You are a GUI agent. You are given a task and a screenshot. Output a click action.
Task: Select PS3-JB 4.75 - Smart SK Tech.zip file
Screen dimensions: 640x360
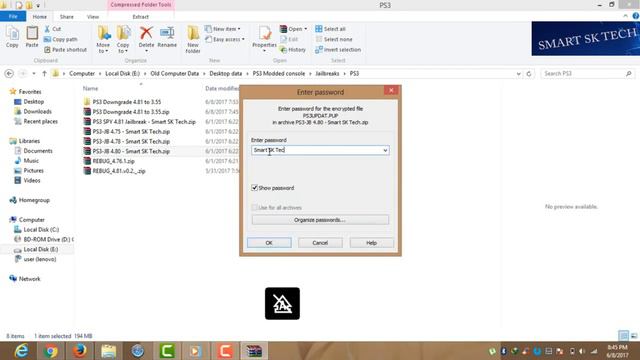pyautogui.click(x=131, y=131)
